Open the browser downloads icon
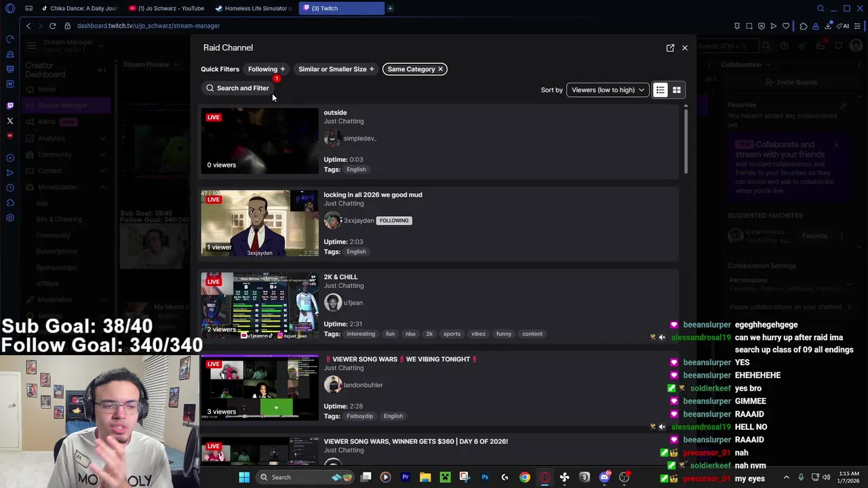 (x=828, y=26)
